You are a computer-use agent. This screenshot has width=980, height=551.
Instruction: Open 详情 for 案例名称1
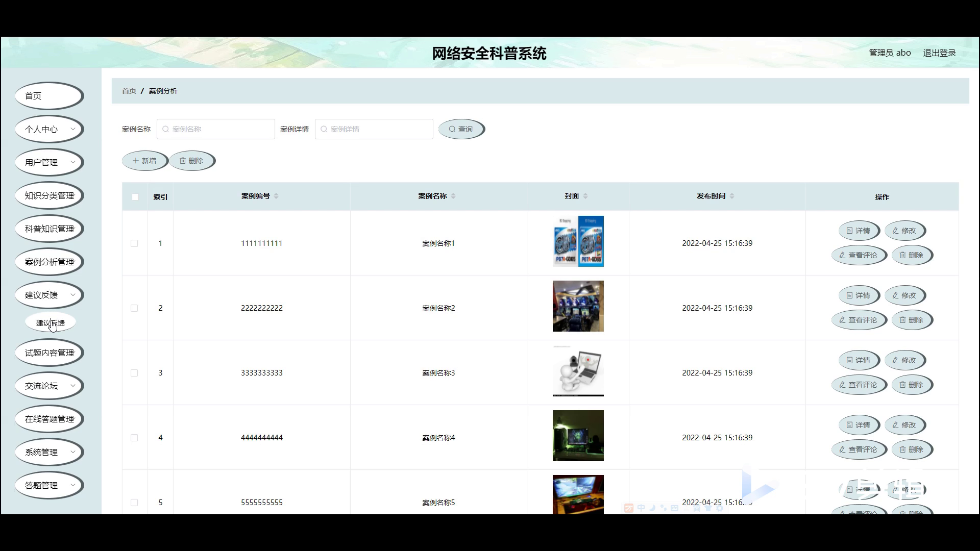tap(859, 231)
